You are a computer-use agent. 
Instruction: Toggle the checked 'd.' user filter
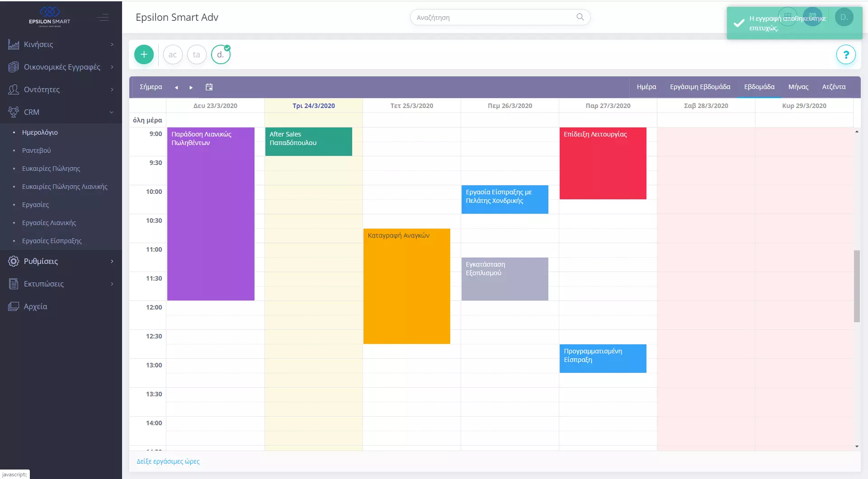click(x=221, y=55)
